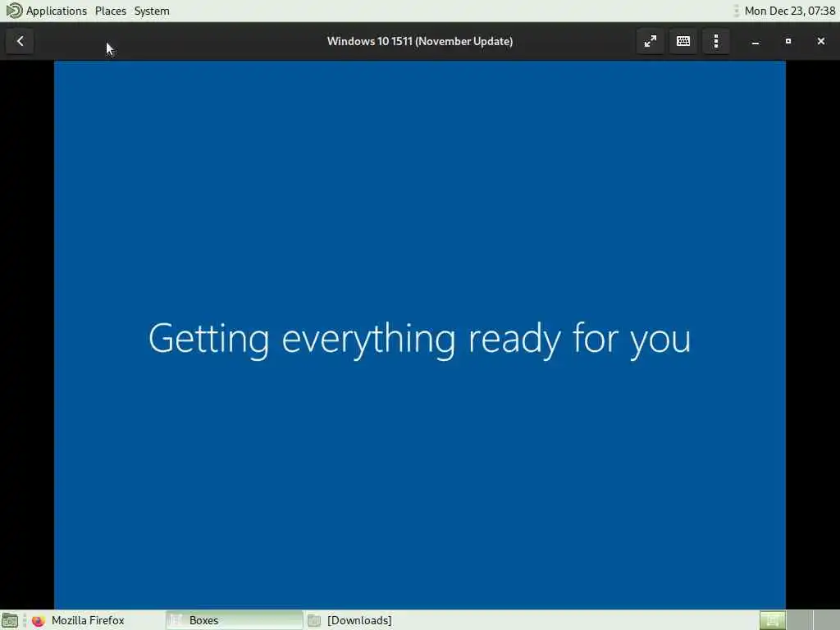Open the keyboard shortcuts menu
This screenshot has width=840, height=630.
pyautogui.click(x=683, y=41)
